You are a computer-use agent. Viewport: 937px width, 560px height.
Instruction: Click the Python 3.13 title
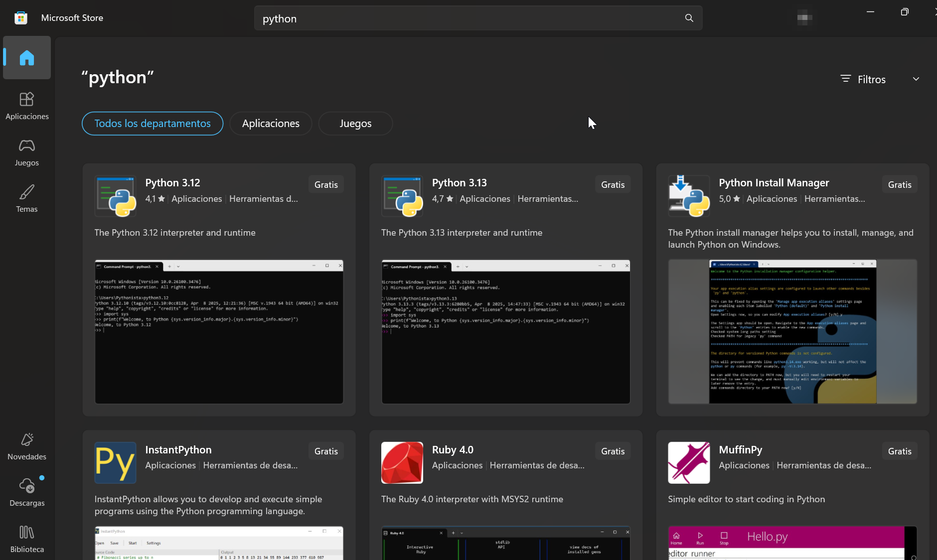pyautogui.click(x=459, y=183)
